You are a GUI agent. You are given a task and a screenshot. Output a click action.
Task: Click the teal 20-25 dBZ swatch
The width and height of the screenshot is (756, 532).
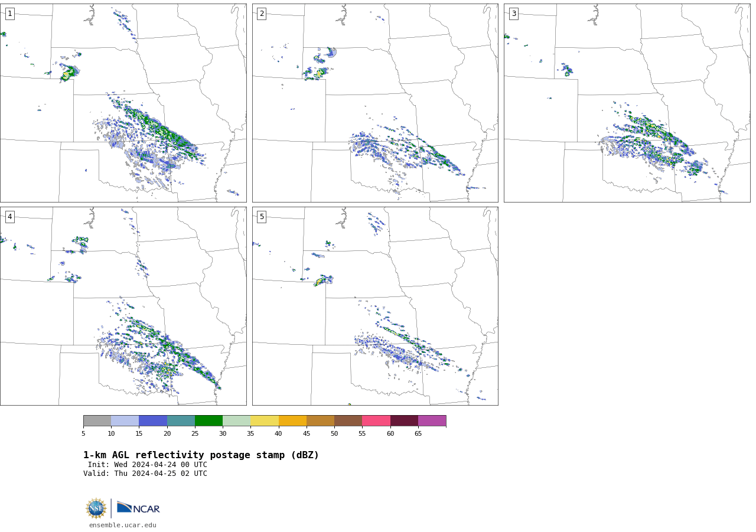click(x=181, y=420)
